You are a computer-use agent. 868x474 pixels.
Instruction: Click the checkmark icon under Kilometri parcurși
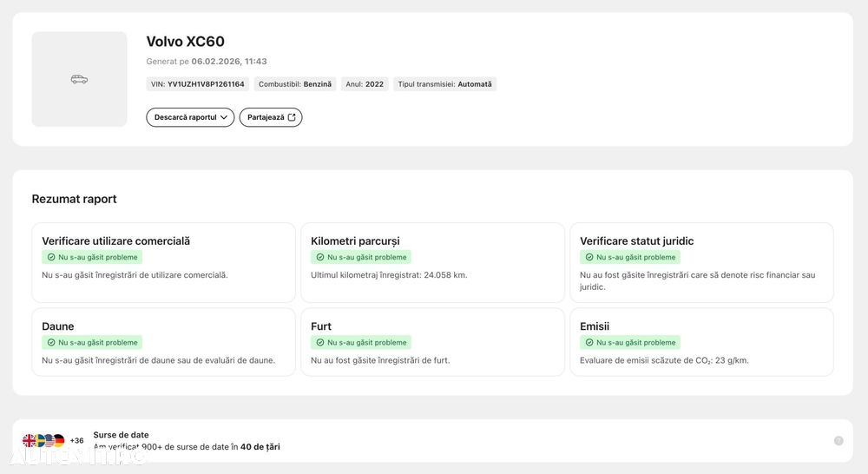click(320, 257)
